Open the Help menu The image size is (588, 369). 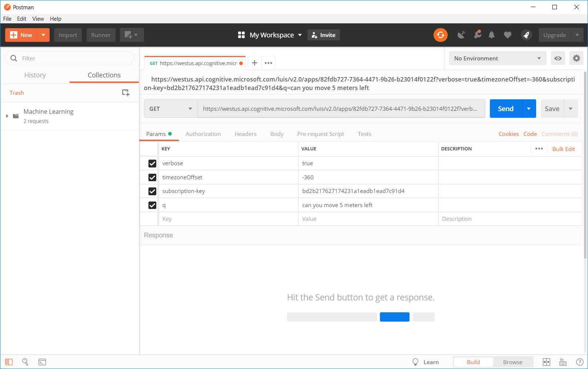(x=56, y=19)
